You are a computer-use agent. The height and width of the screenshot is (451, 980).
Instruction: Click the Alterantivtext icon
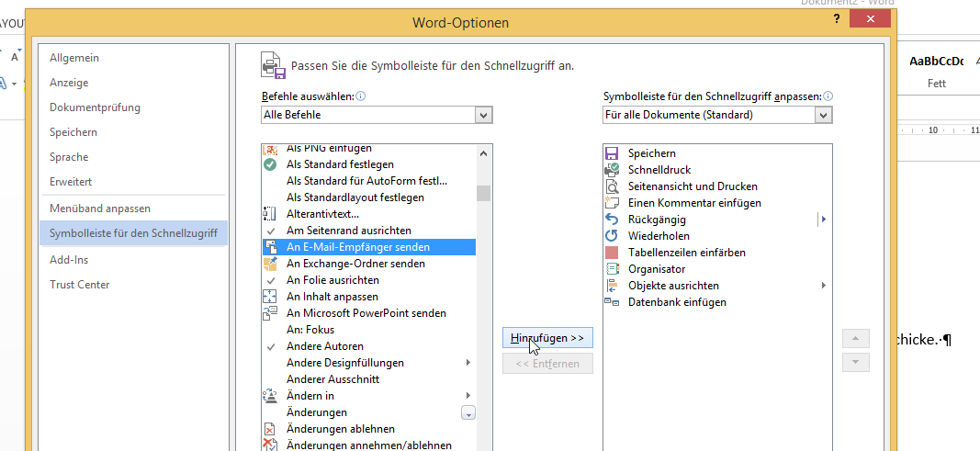pyautogui.click(x=270, y=214)
